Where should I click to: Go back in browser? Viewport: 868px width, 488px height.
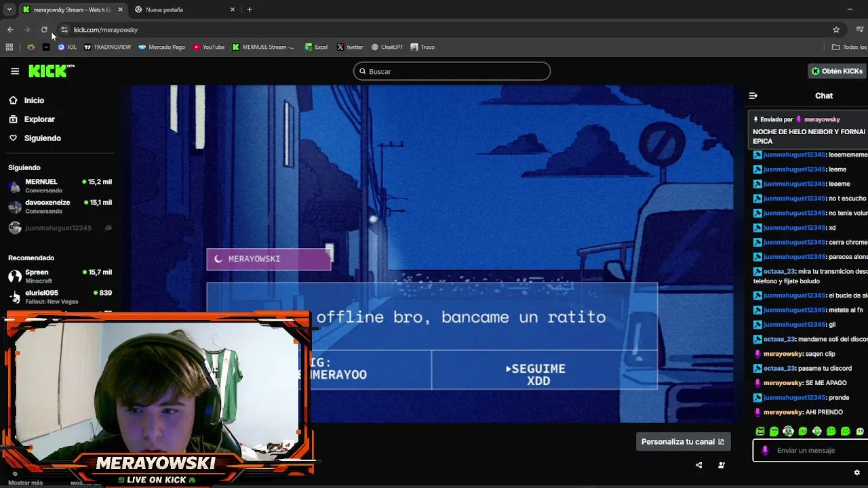pyautogui.click(x=10, y=30)
